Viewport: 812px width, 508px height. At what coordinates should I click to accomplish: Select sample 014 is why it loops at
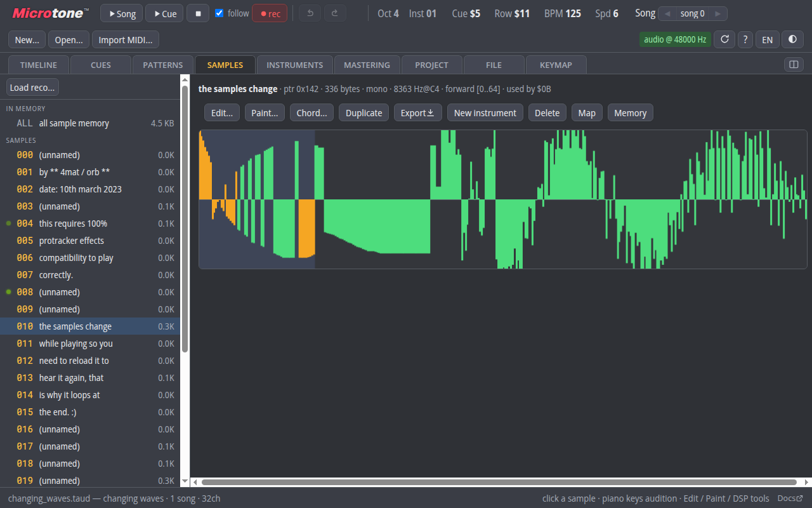coord(90,395)
